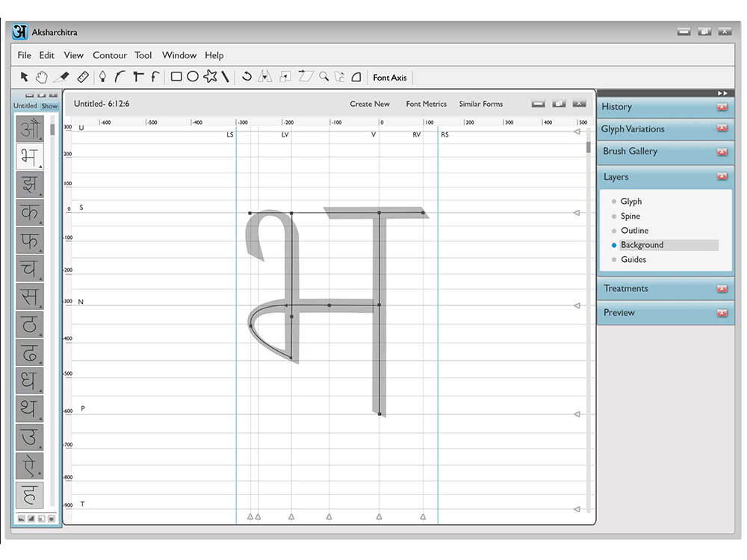Toggle the Guides layer bullet
The height and width of the screenshot is (560, 747).
[613, 260]
